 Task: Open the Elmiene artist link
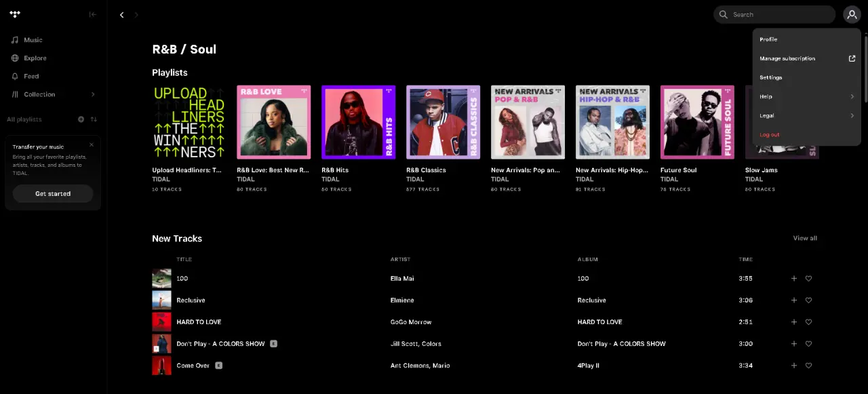tap(402, 300)
